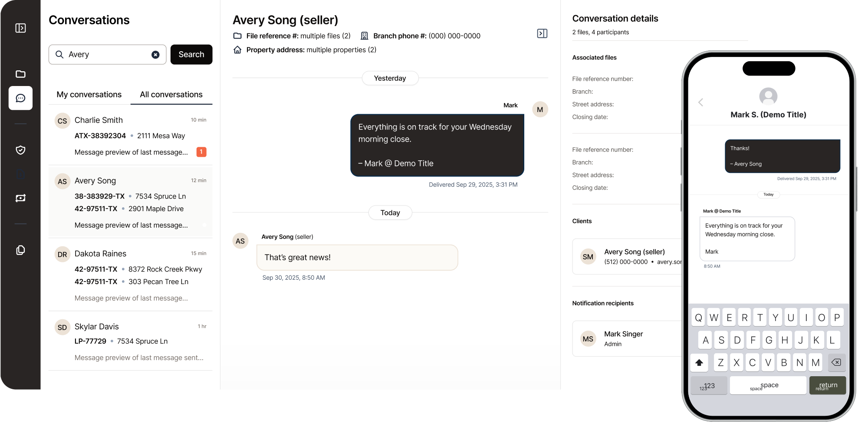
Task: Open Charlie Smith's conversation
Action: tap(130, 136)
